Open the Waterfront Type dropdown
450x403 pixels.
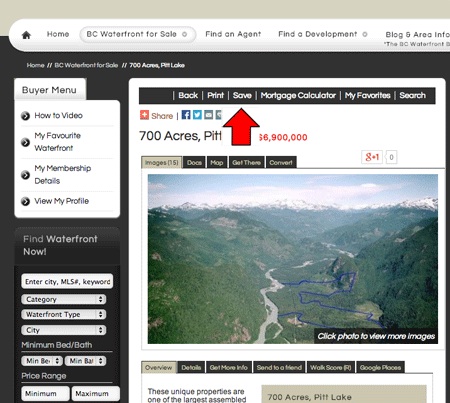pos(64,314)
